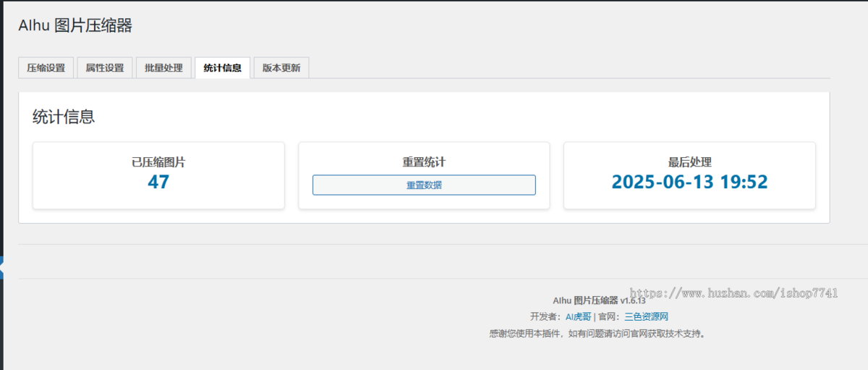This screenshot has height=370, width=868.
Task: Click the 感谢您使用本插件 support notice
Action: (x=597, y=334)
